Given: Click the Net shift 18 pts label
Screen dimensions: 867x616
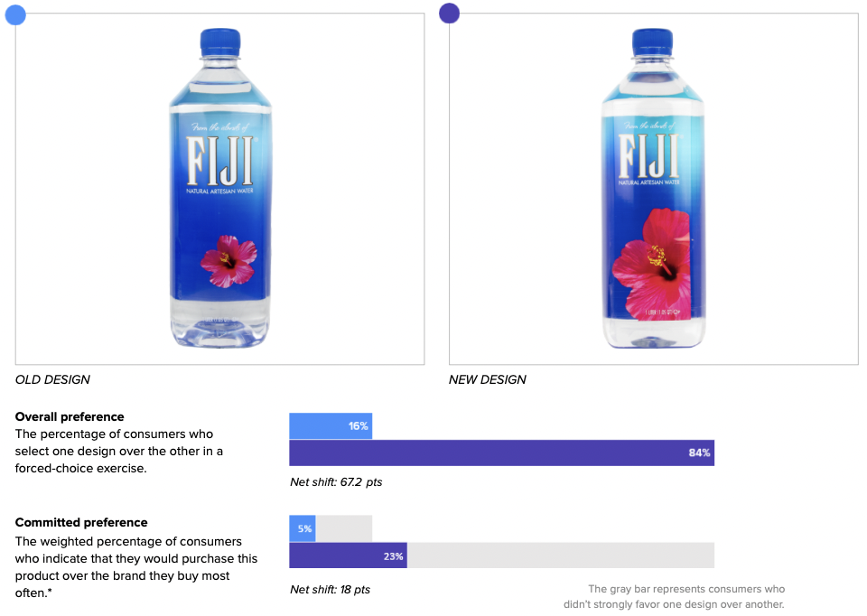Looking at the screenshot, I should 331,590.
